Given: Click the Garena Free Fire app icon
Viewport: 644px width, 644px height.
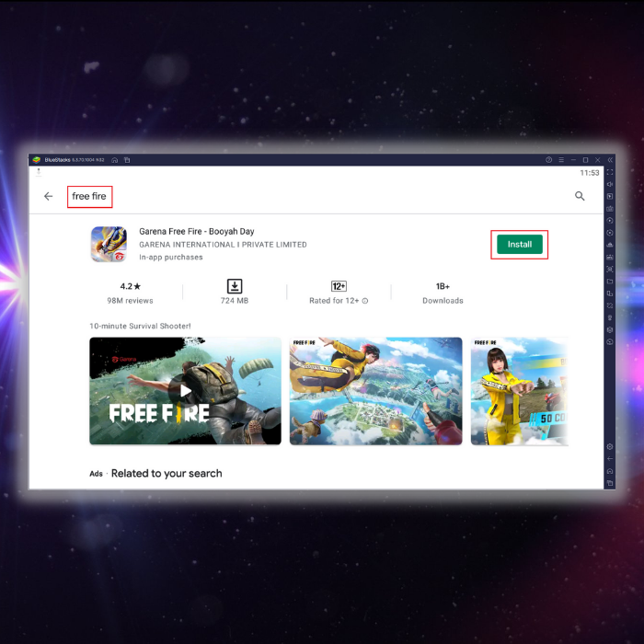Looking at the screenshot, I should point(109,244).
